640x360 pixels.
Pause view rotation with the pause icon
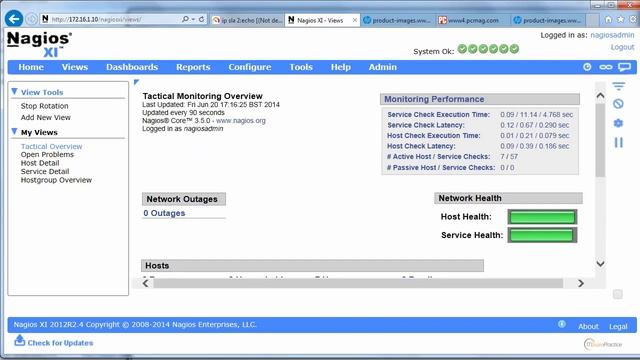click(619, 142)
